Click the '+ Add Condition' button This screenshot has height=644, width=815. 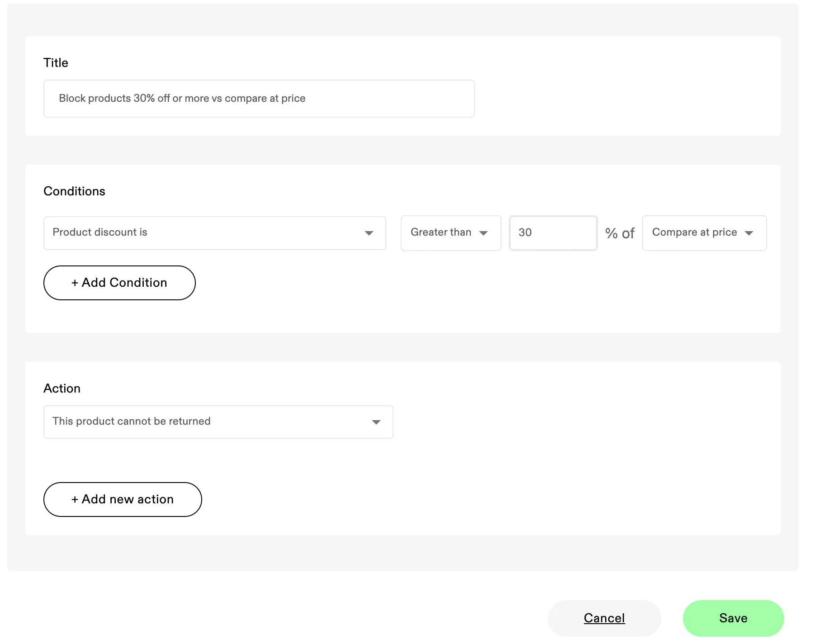[119, 283]
